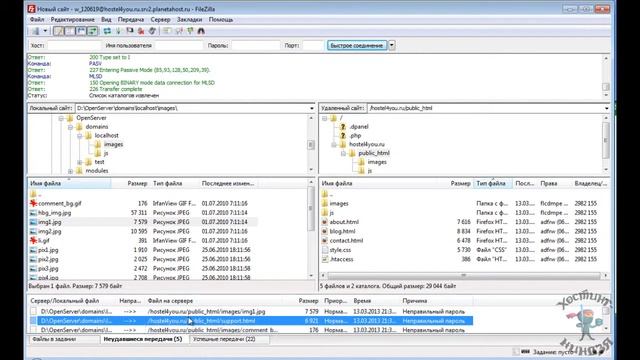Image resolution: width=640 pixels, height=360 pixels.
Task: Toggle directory comparison toolbar icon
Action: tap(178, 31)
